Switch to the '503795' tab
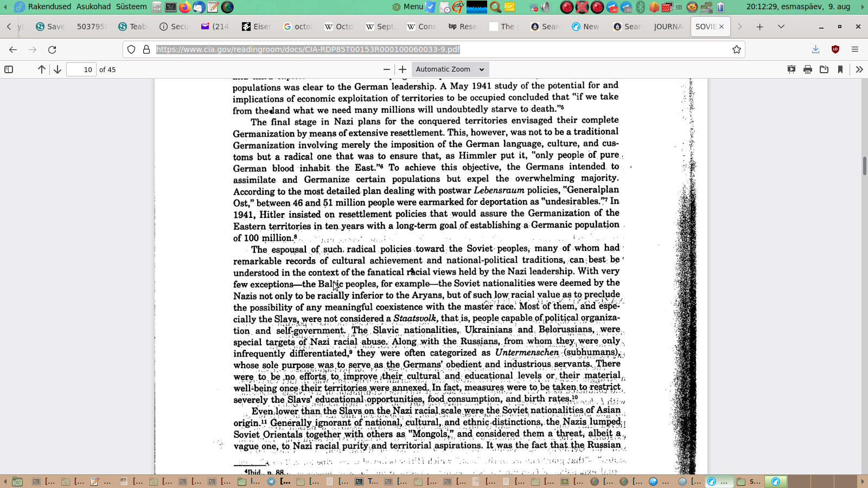 [91, 27]
